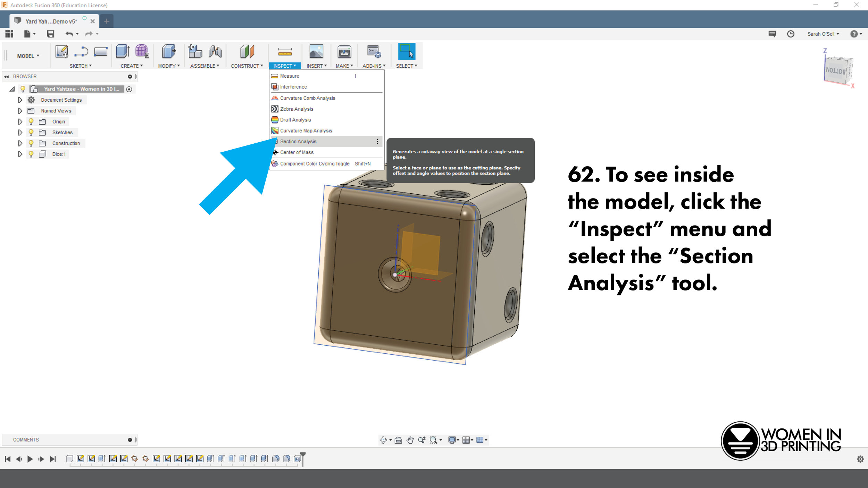Screen dimensions: 868x488
Task: Click the Add-Ins scripts icon
Action: pyautogui.click(x=374, y=51)
